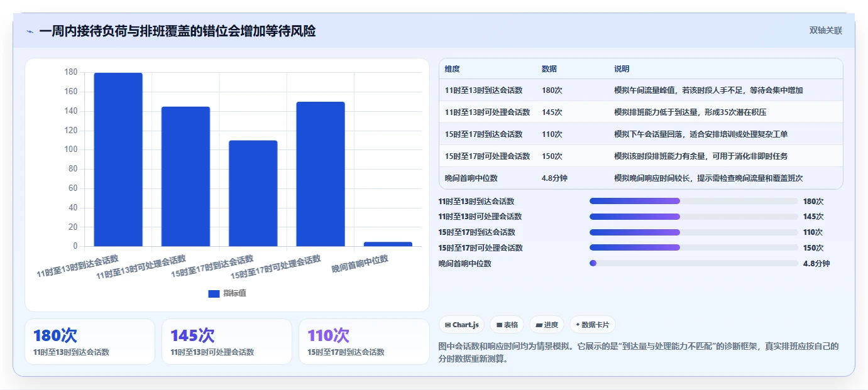Click table cell mentioning 形成35次潜在积压

[690, 112]
